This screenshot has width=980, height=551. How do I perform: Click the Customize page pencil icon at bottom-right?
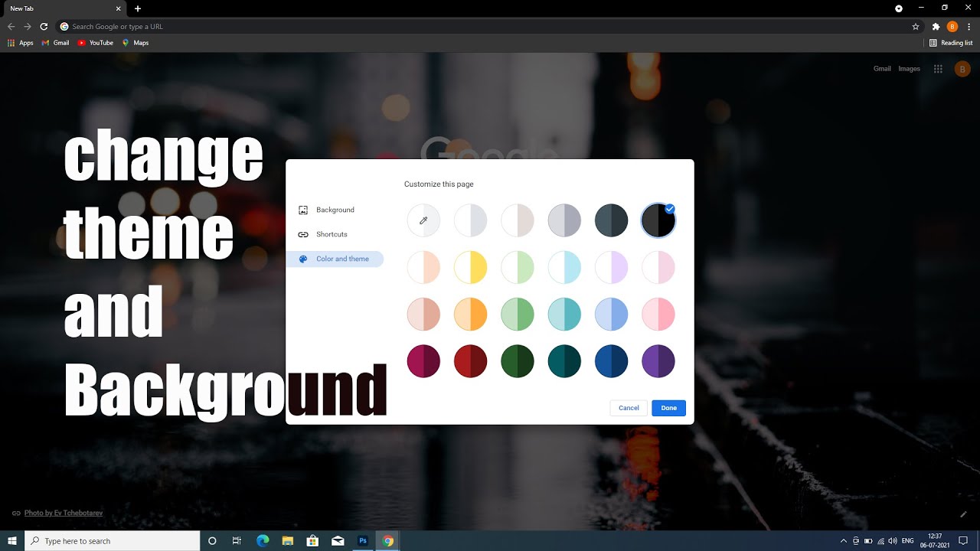(964, 514)
